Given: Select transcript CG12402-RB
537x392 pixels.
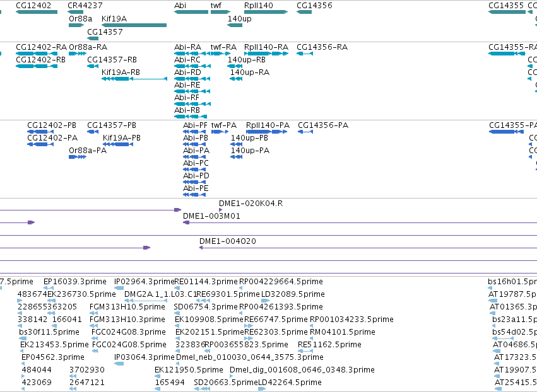Looking at the screenshot, I should (37, 66).
